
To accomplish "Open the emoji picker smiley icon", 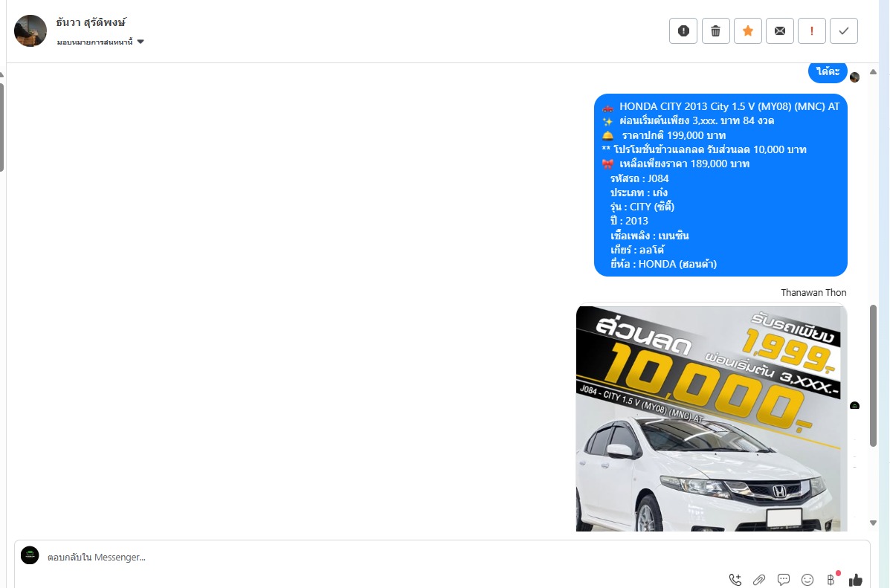I will point(807,580).
